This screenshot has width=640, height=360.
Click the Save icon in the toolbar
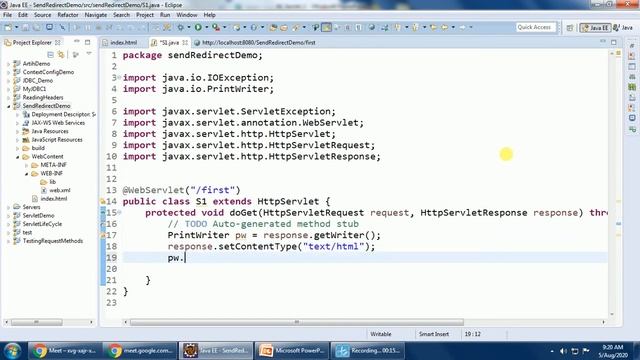(25, 27)
